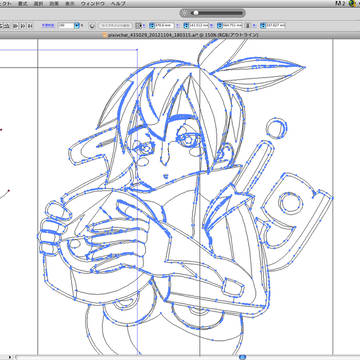
Task: Toggle the constrain width and height link
Action: 248,26
